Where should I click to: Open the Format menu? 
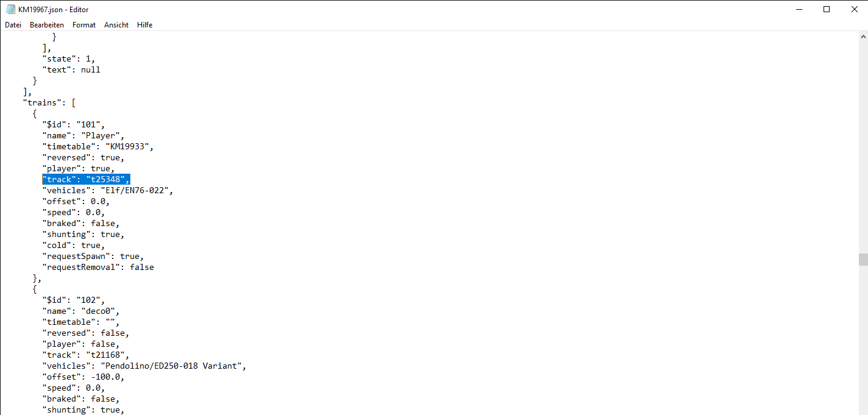pyautogui.click(x=84, y=25)
